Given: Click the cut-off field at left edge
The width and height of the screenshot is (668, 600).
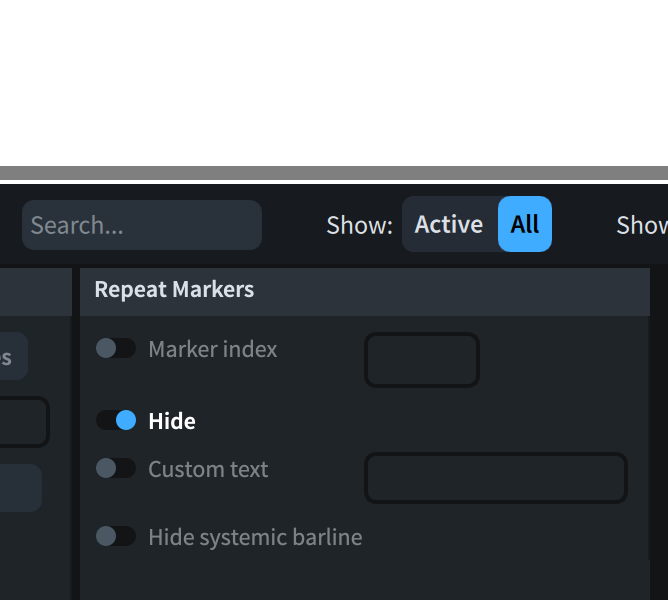Looking at the screenshot, I should (x=22, y=422).
